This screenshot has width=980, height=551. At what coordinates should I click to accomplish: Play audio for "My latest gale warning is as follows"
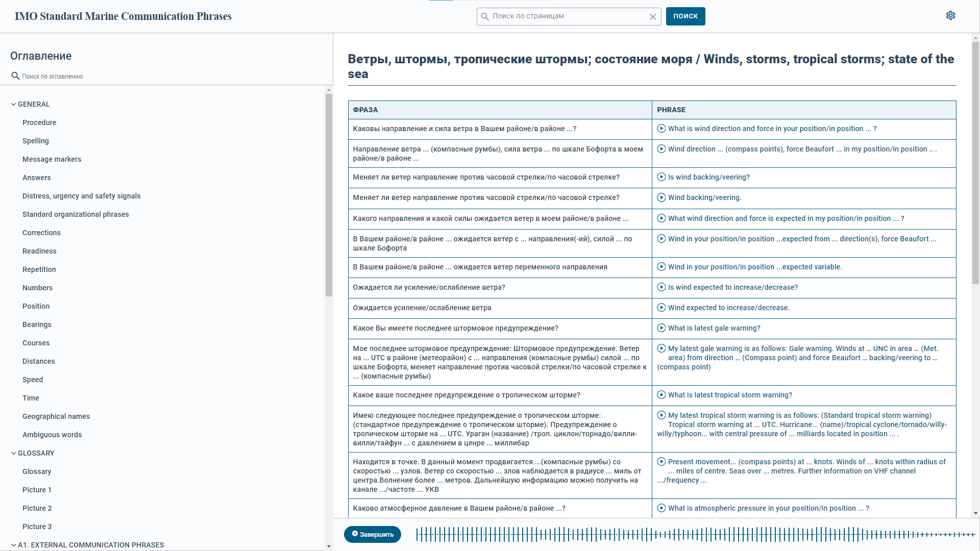(x=661, y=348)
